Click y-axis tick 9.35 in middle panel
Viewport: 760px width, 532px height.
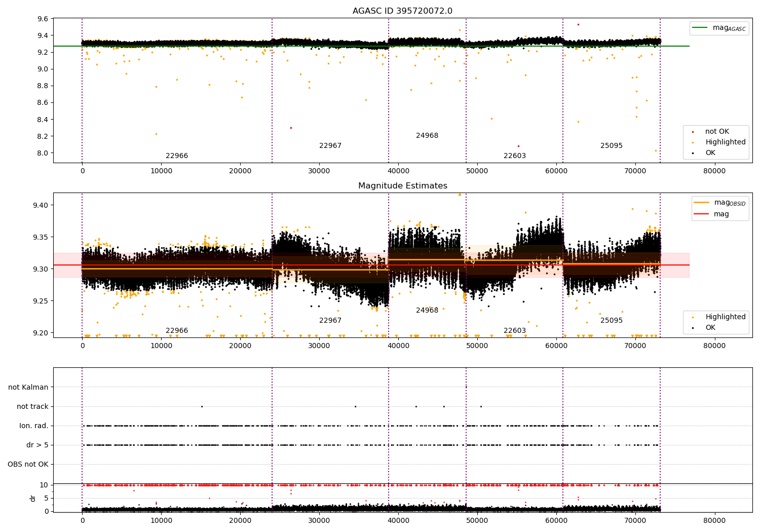[41, 238]
